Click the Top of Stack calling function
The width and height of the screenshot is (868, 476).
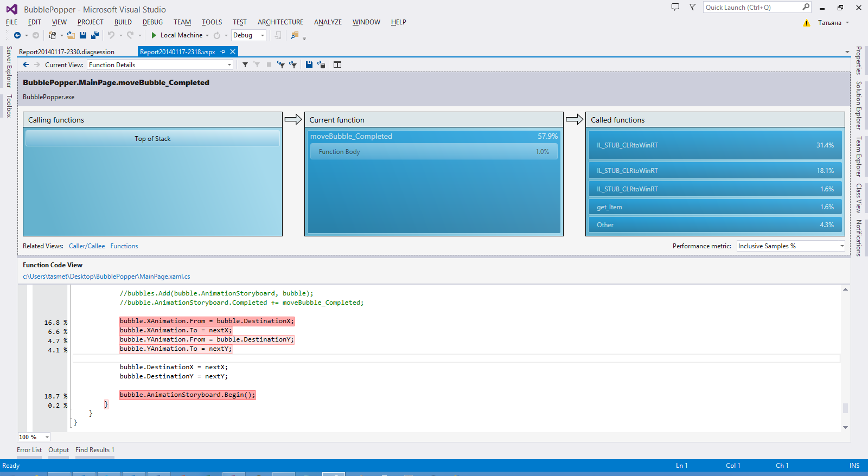[x=152, y=138]
